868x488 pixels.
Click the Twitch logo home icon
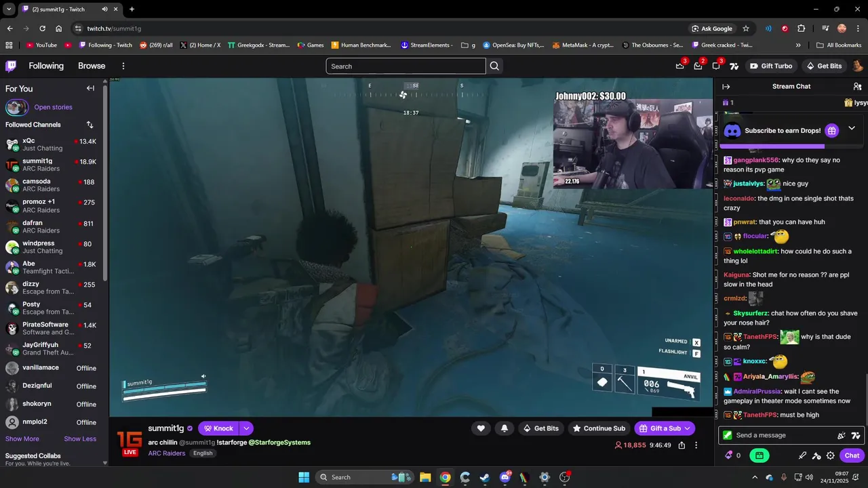click(x=11, y=66)
